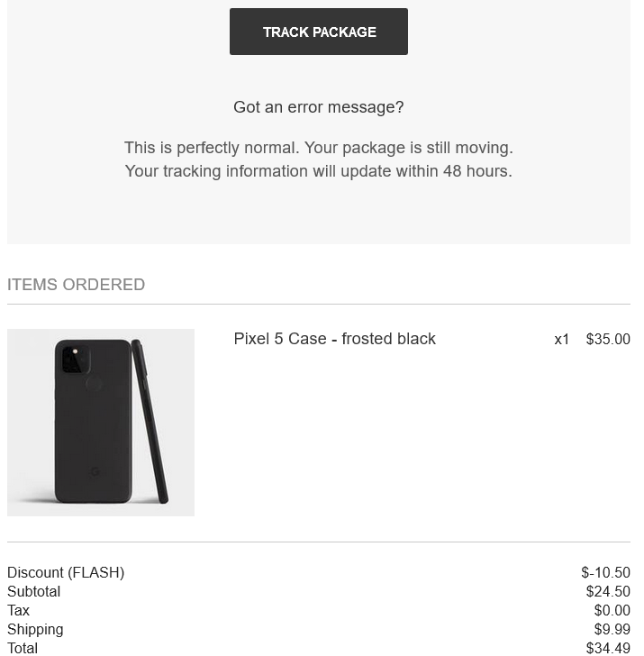The width and height of the screenshot is (644, 656).
Task: Click the Total label
Action: (x=23, y=648)
